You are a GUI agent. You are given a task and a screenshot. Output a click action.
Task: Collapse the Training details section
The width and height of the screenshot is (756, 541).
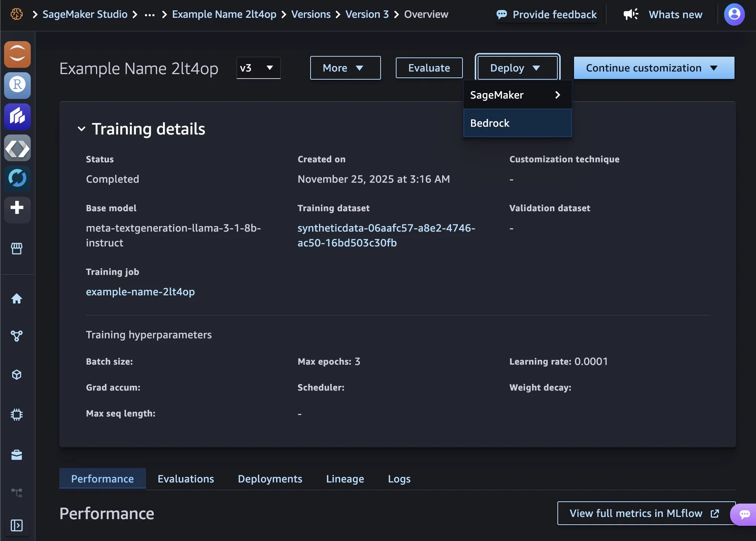click(82, 129)
